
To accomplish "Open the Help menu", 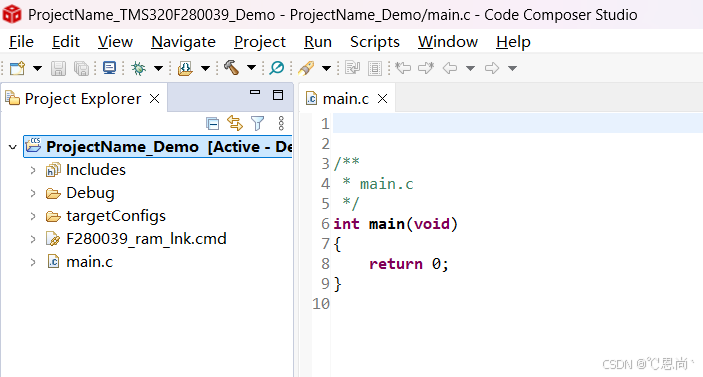I will (513, 42).
